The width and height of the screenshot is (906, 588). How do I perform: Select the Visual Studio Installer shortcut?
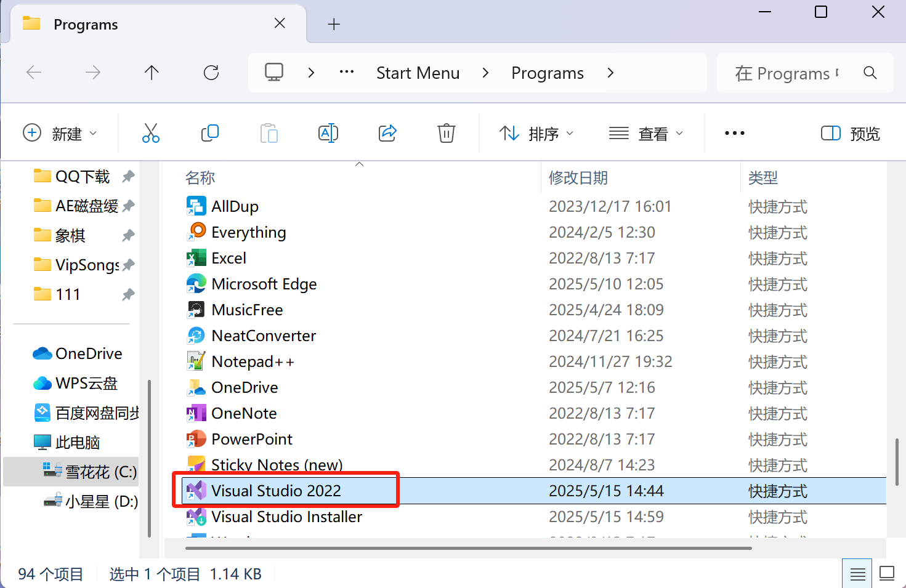pos(274,517)
